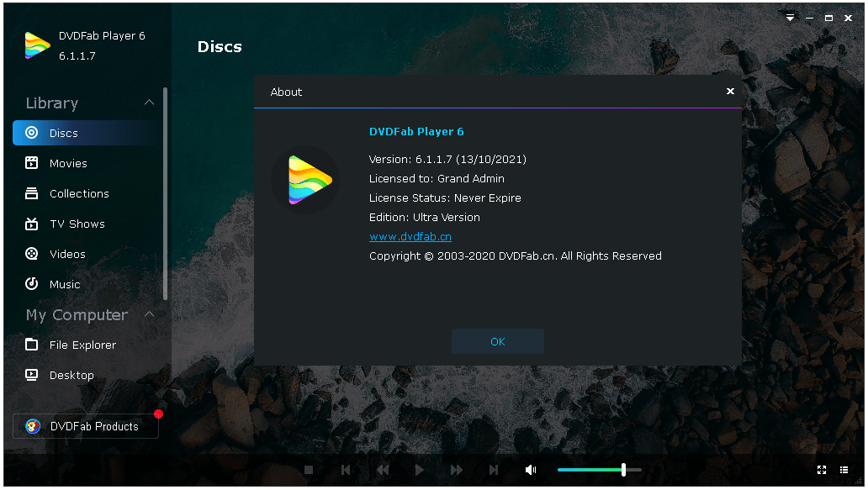868x490 pixels.
Task: Click the Music note icon
Action: tap(32, 284)
